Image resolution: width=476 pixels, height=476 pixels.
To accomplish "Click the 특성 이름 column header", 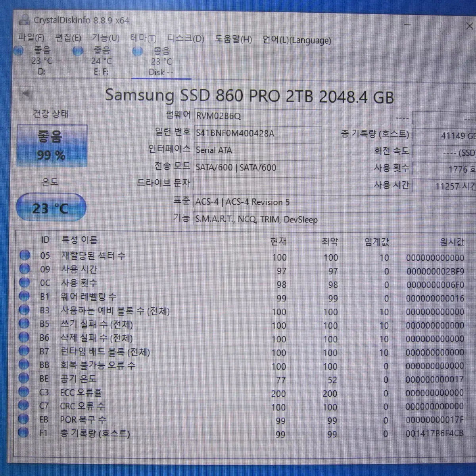I will (x=79, y=240).
